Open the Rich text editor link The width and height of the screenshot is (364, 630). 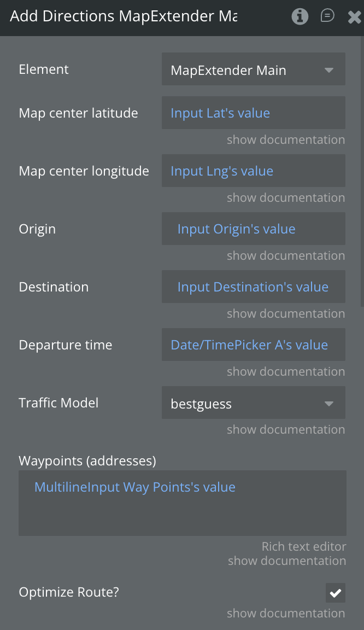tap(303, 546)
